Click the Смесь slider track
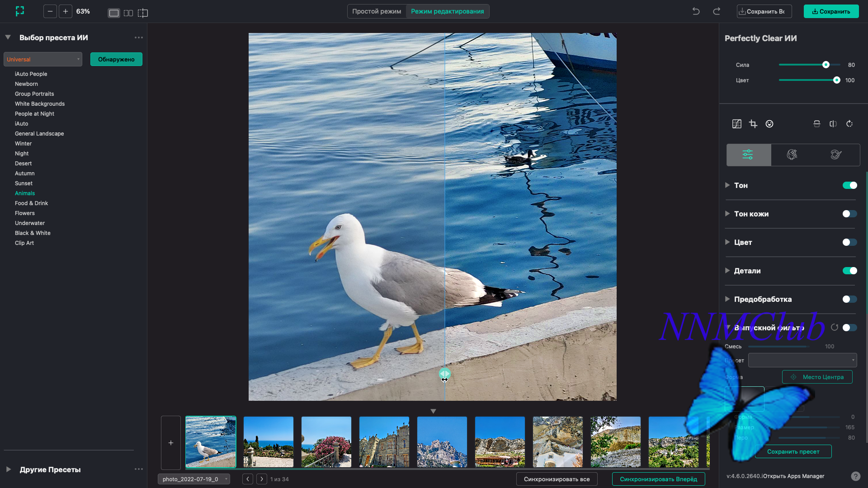The image size is (868, 488). coord(778,347)
